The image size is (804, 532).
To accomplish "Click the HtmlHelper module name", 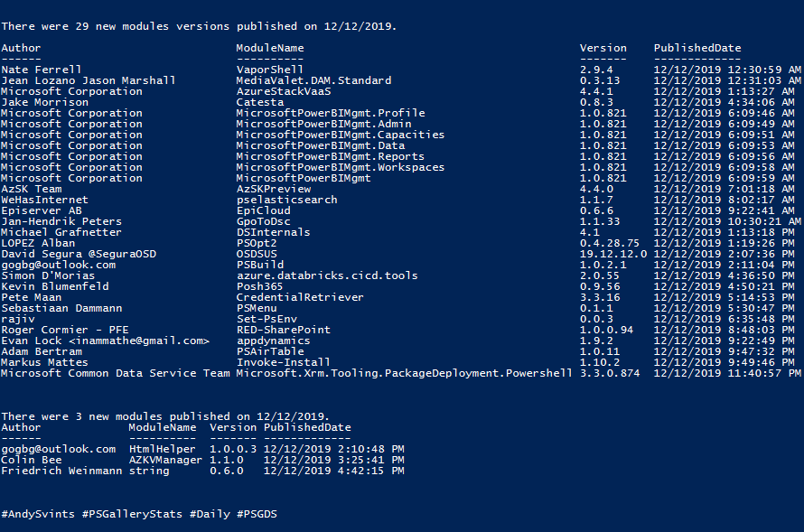I will tap(162, 449).
